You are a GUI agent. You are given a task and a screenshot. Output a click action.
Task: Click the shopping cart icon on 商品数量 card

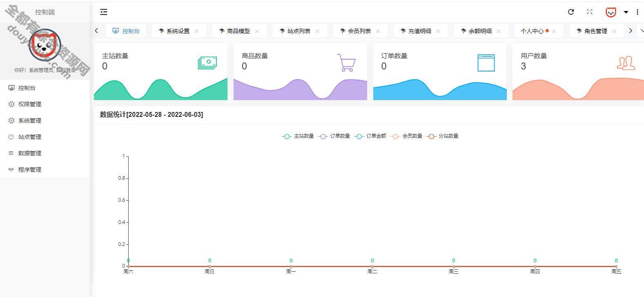pos(347,63)
